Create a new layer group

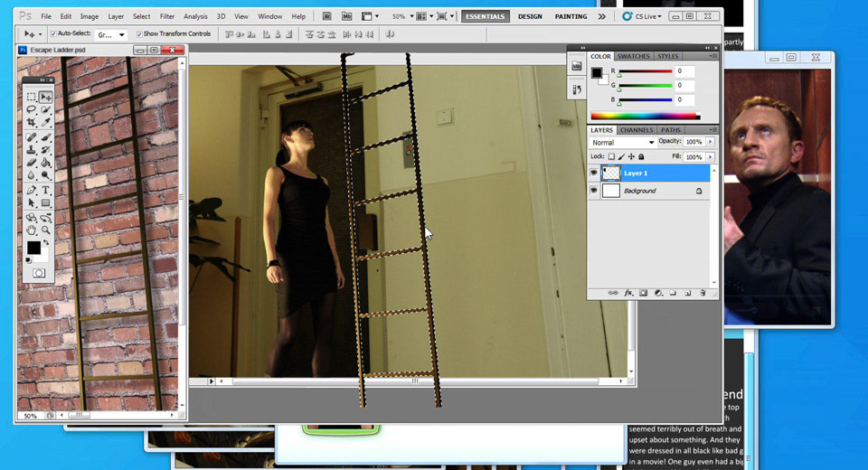click(x=673, y=293)
